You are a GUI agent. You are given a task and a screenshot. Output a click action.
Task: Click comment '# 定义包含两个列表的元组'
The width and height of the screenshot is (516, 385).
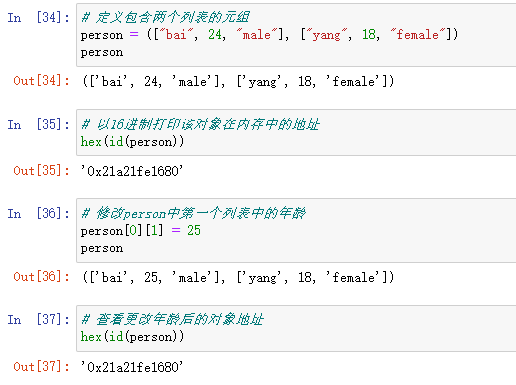165,17
